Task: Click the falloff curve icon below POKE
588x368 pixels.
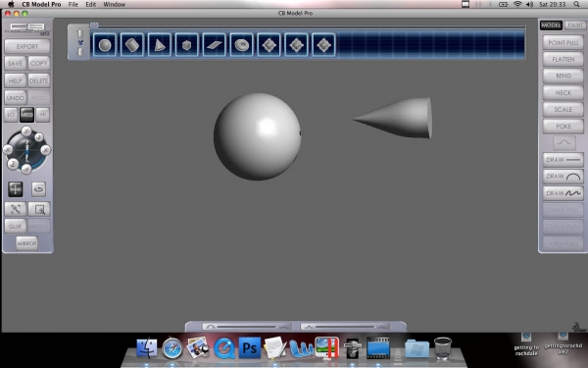Action: [x=564, y=142]
